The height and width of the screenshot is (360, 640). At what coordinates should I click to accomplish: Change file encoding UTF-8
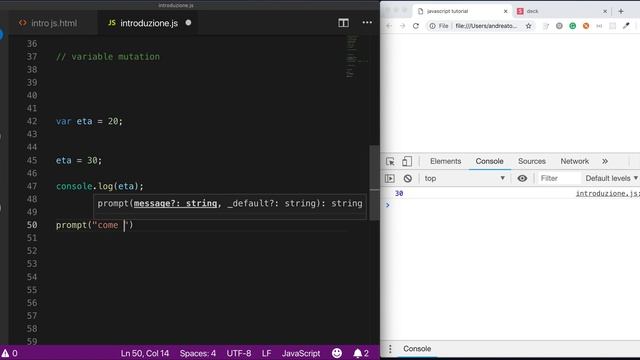point(239,353)
